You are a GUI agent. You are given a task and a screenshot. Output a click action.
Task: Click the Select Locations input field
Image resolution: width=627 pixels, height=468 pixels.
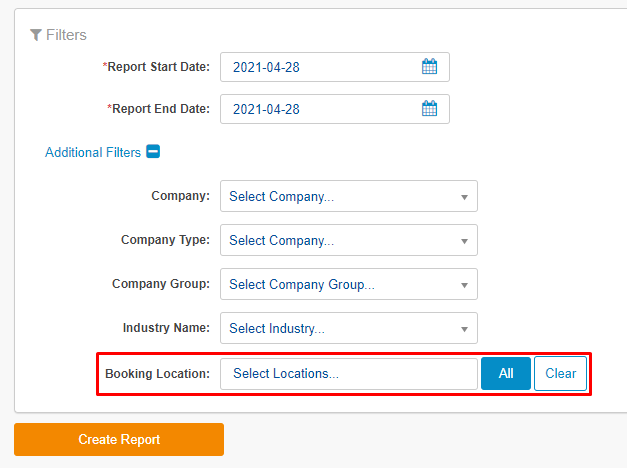click(x=349, y=374)
